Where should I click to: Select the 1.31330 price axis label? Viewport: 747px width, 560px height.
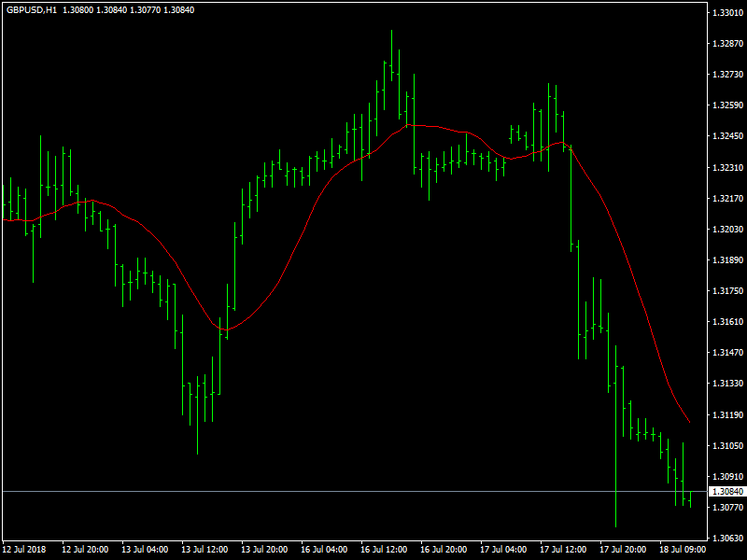click(727, 384)
